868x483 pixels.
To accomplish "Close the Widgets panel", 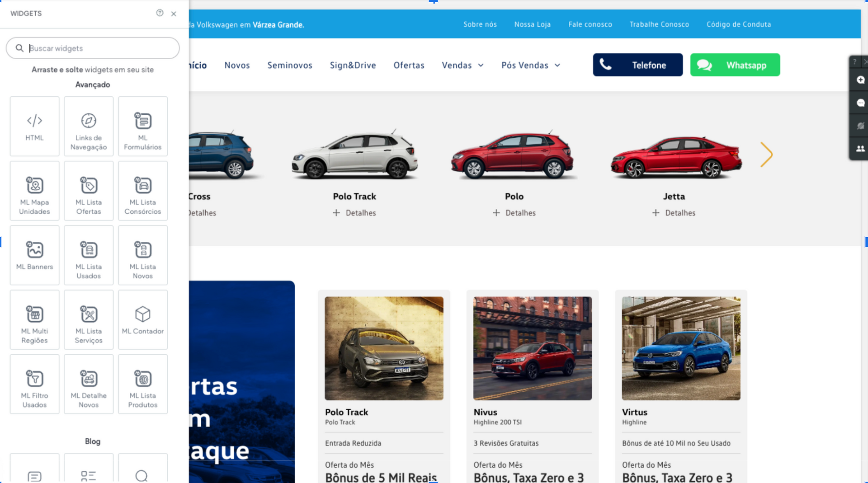I will pos(174,14).
